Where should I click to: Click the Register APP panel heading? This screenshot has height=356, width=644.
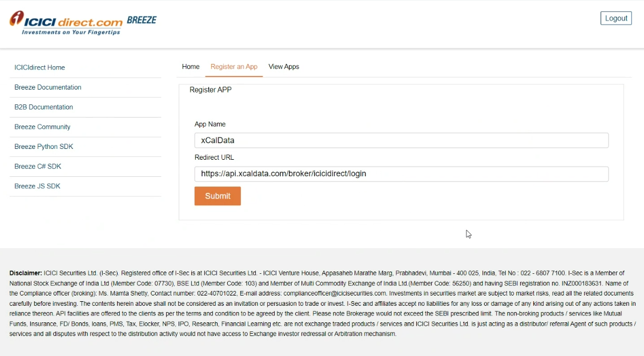(x=210, y=90)
